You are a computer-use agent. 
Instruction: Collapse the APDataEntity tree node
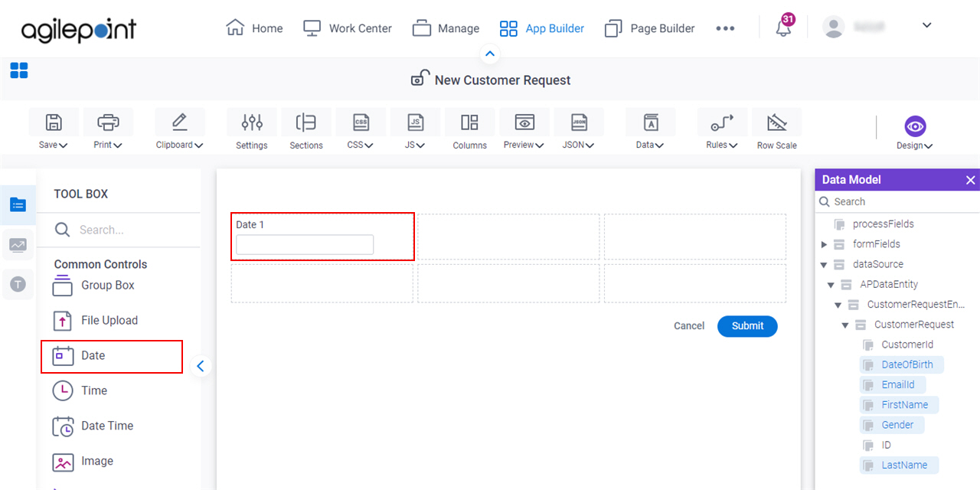pos(831,285)
